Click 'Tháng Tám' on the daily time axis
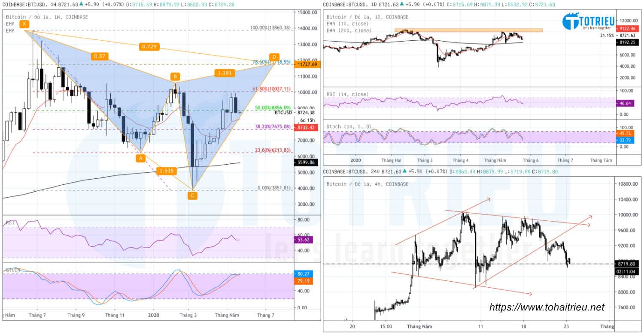644x334 pixels. click(601, 160)
